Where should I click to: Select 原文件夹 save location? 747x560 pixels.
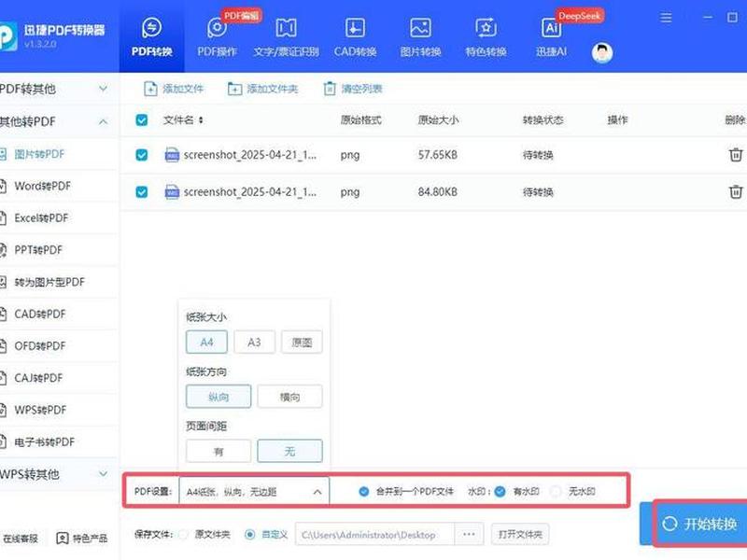(x=183, y=535)
